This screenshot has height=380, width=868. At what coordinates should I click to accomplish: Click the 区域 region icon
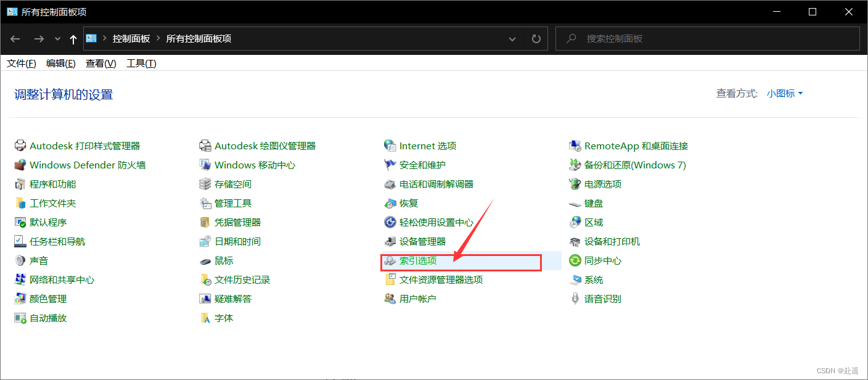575,223
